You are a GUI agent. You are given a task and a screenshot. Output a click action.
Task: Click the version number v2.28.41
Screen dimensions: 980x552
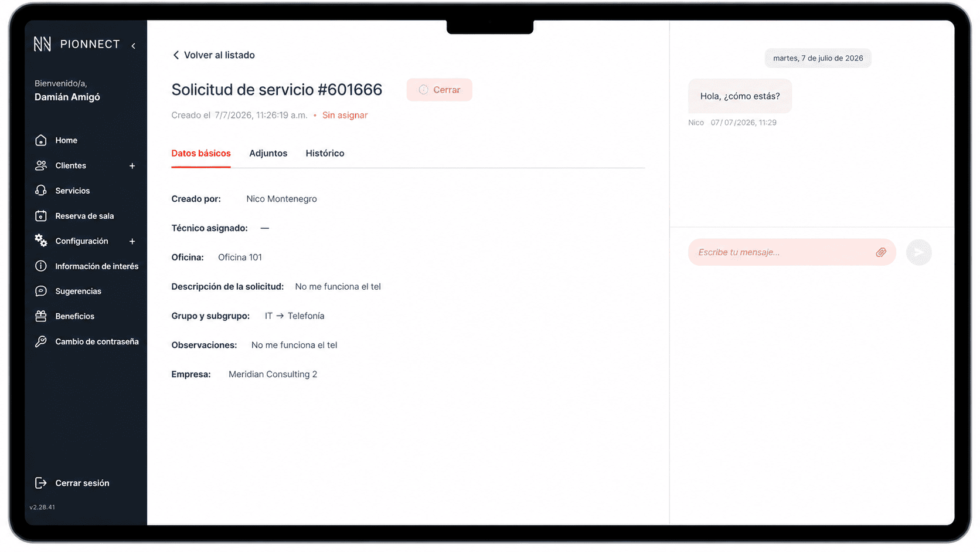pos(42,507)
